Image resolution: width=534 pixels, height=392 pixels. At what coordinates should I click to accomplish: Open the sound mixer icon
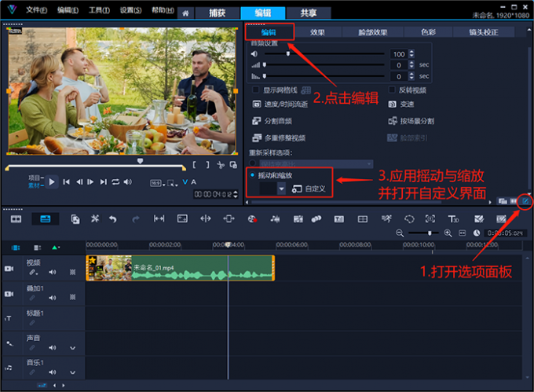click(275, 219)
